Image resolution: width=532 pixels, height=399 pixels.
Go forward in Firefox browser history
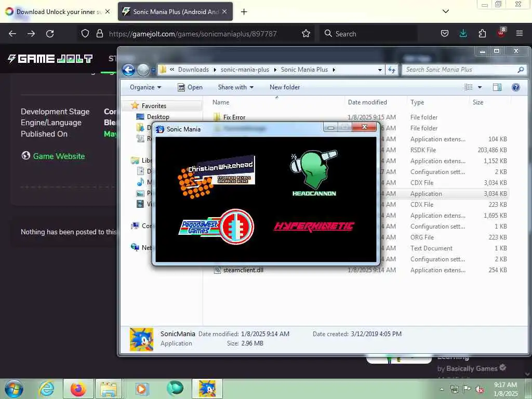[x=31, y=34]
